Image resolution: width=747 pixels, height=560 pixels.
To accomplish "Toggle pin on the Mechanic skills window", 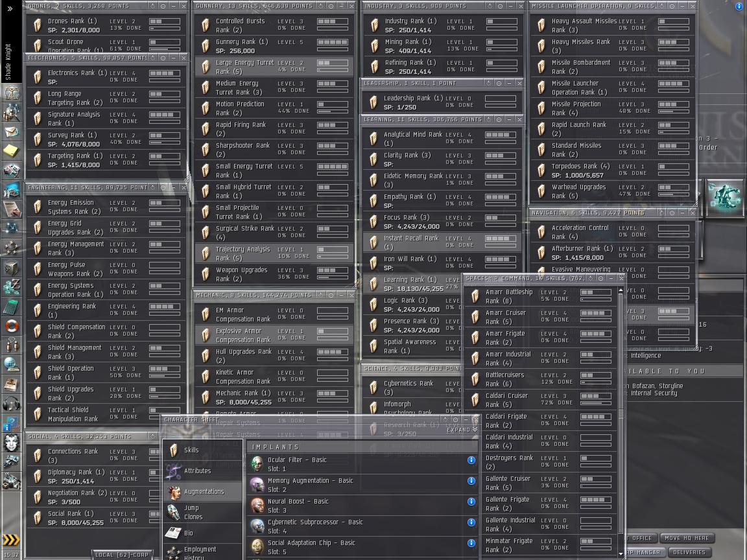I will pyautogui.click(x=331, y=296).
